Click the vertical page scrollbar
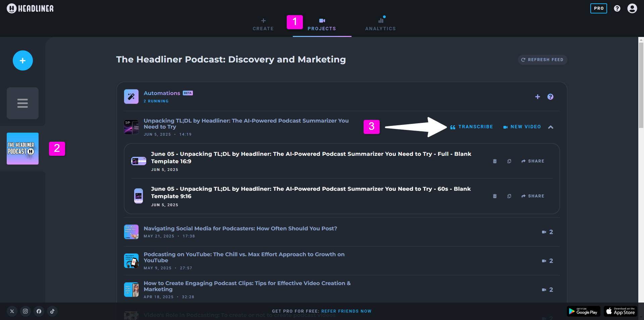The height and width of the screenshot is (320, 644). (641, 85)
